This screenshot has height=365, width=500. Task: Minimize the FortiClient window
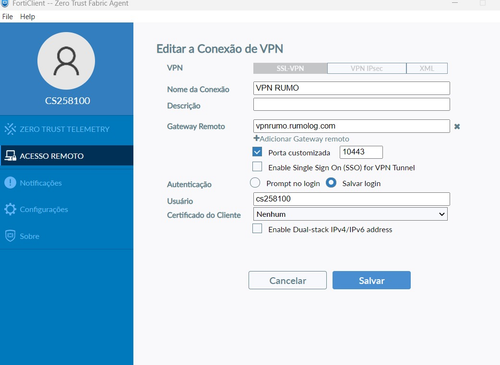[455, 3]
